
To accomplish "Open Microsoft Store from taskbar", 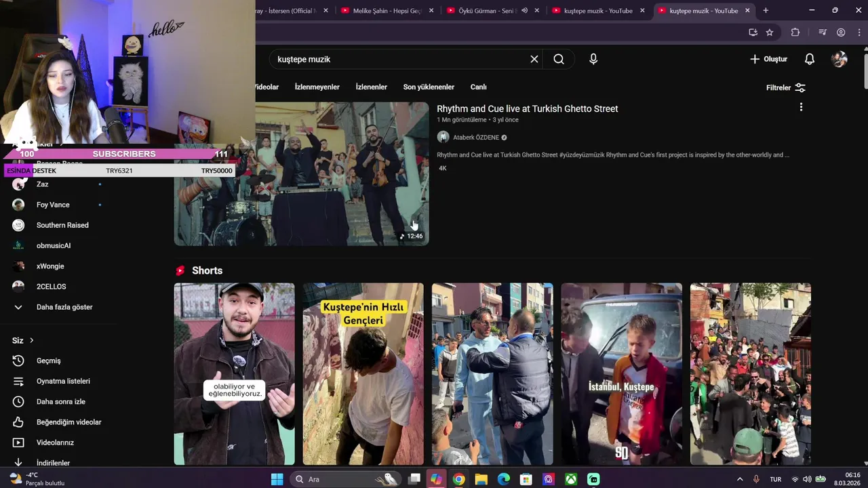I will (x=526, y=479).
